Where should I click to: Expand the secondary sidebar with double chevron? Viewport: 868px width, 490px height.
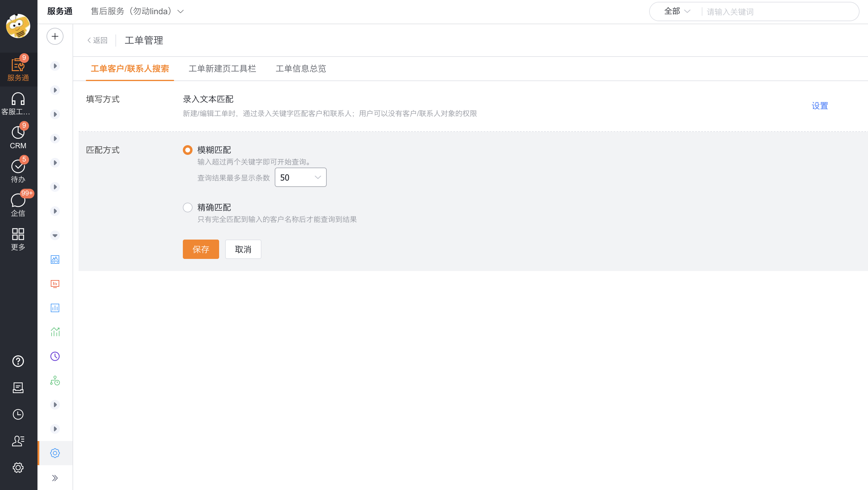tap(55, 478)
